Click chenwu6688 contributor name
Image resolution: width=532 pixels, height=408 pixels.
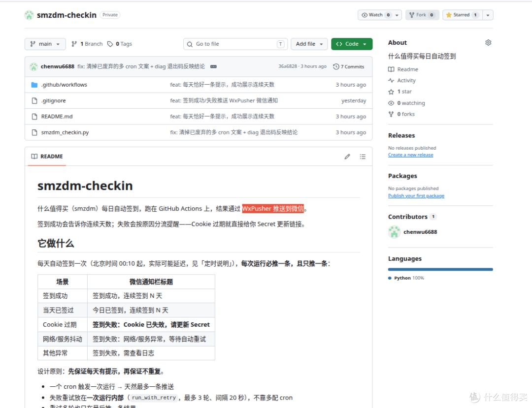point(420,232)
